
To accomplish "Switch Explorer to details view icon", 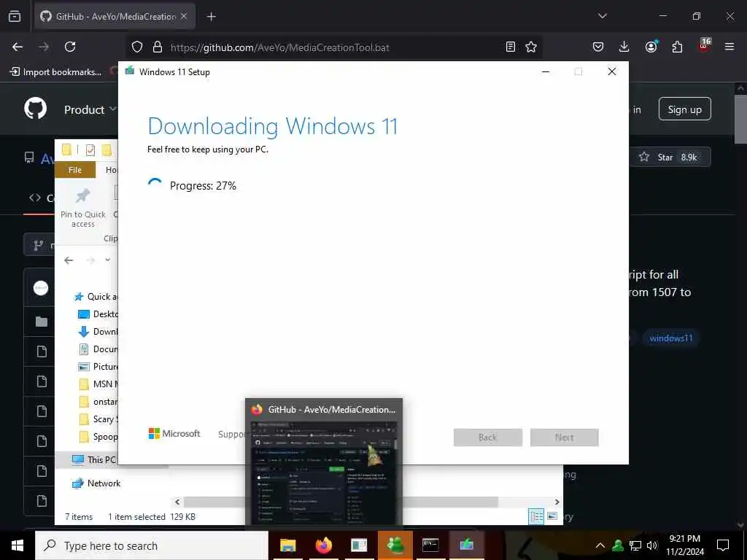I will click(536, 517).
